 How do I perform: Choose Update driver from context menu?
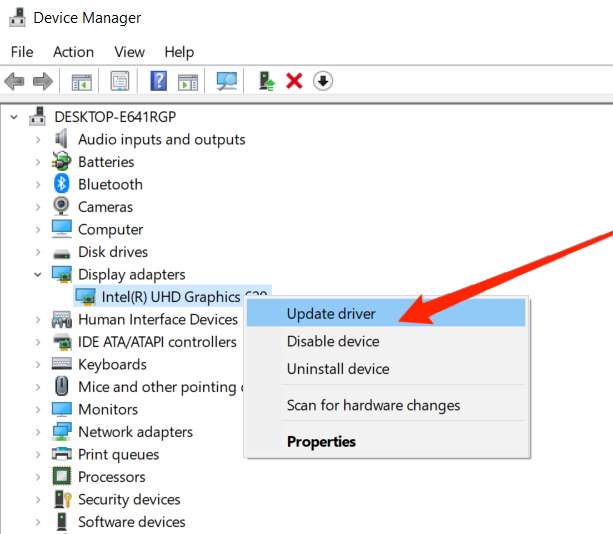pyautogui.click(x=331, y=314)
